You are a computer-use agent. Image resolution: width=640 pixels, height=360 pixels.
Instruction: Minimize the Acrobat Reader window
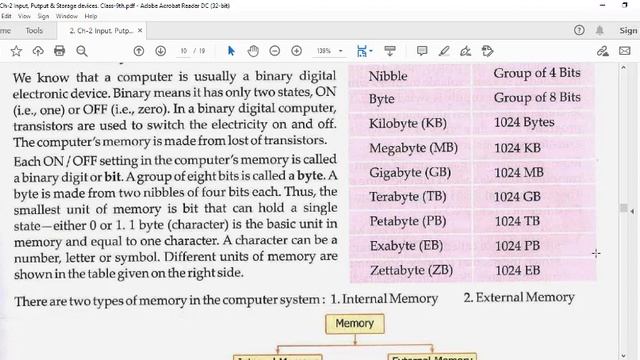603,5
